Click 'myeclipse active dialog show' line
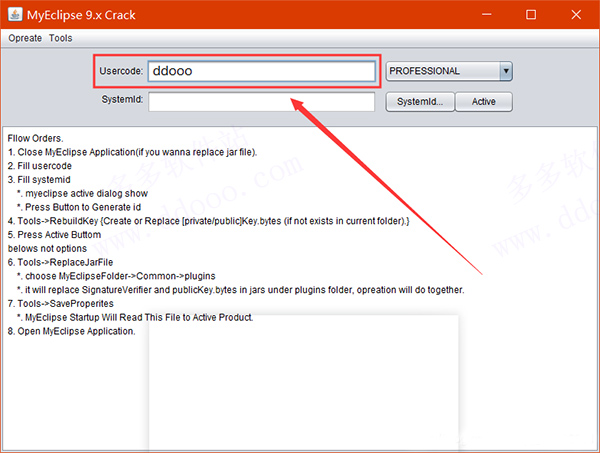Viewport: 600px width, 453px height. (82, 193)
